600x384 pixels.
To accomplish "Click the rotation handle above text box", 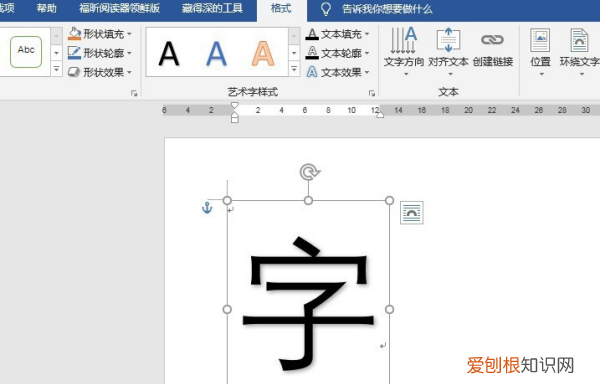I will (309, 172).
